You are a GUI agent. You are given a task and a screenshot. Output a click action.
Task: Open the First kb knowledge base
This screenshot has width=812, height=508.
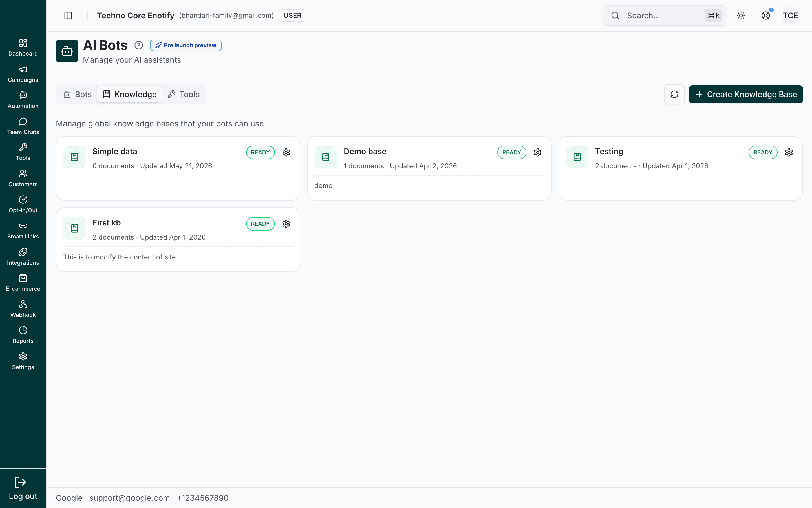(178, 240)
